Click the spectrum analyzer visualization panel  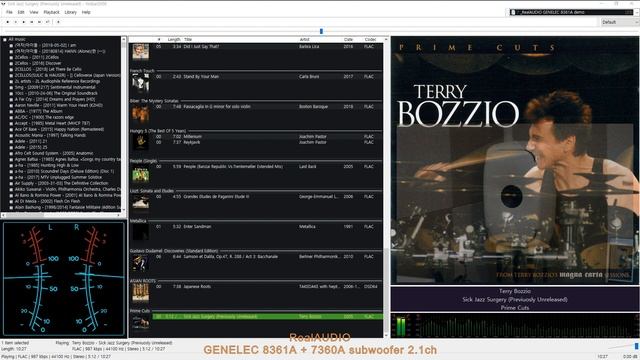515,326
